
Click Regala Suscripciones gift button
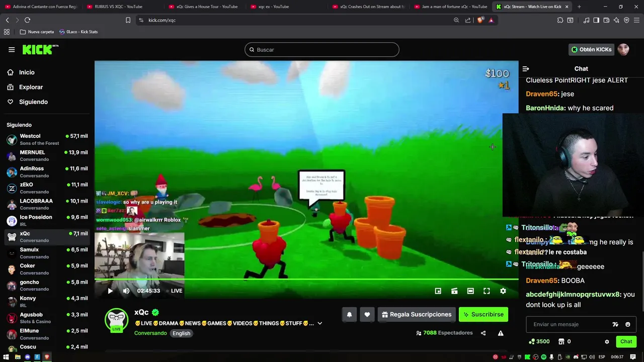417,315
